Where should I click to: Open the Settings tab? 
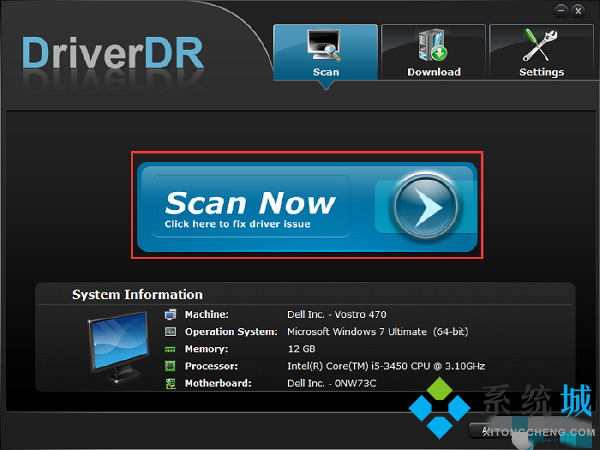(x=541, y=52)
